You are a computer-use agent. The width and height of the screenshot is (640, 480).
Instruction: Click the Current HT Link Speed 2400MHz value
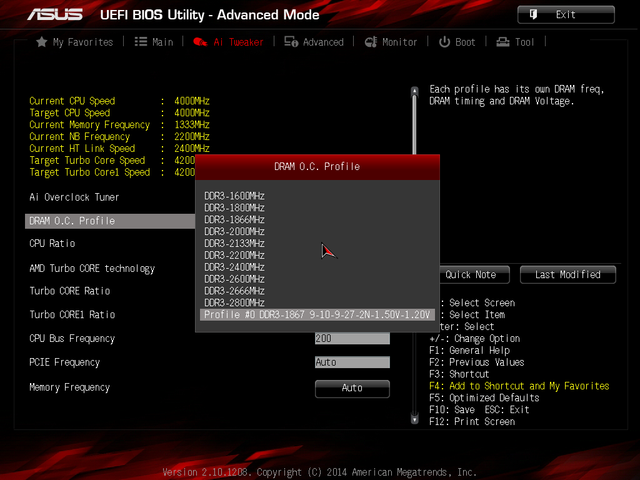click(192, 148)
